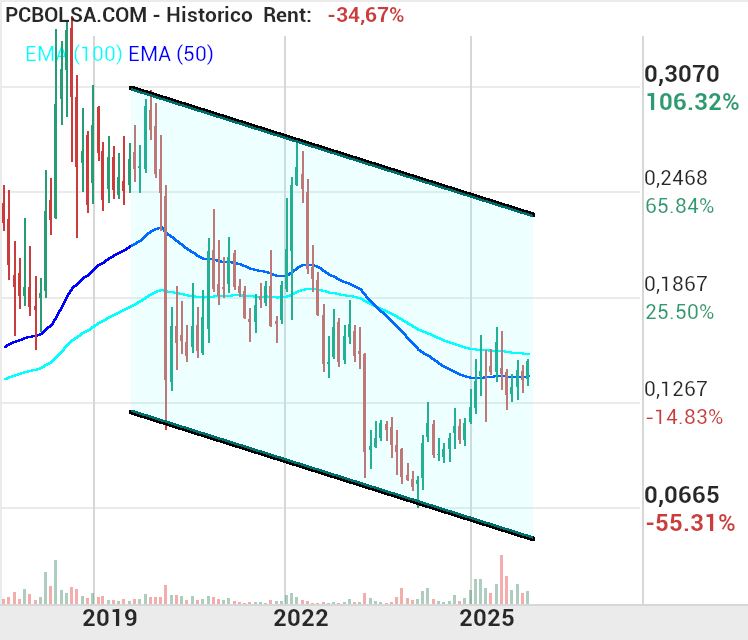Click the tallest red volume bar near 2025
748x640 pixels.
tap(504, 580)
